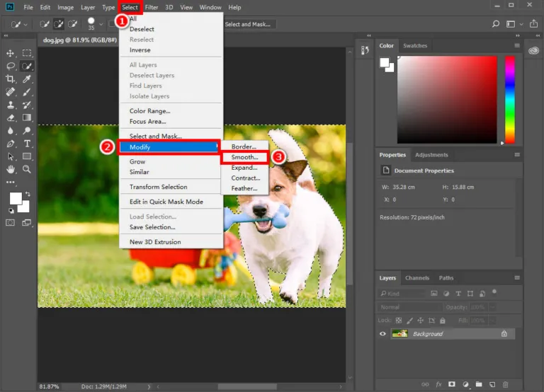
Task: Reset default foreground and background colors
Action: (x=11, y=210)
